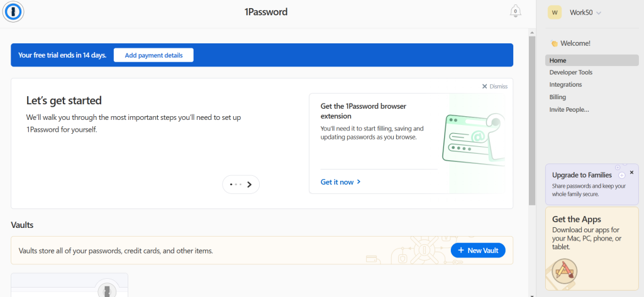Click the main page vertical scrollbar
644x297 pixels.
click(x=532, y=126)
